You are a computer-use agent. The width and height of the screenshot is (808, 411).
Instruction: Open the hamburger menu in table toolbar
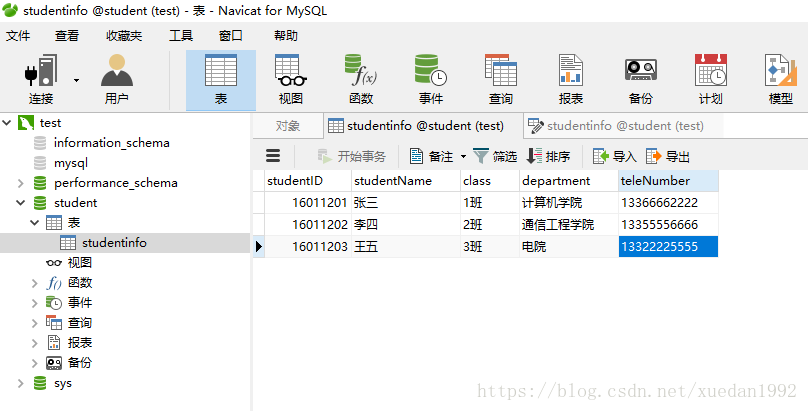[273, 156]
